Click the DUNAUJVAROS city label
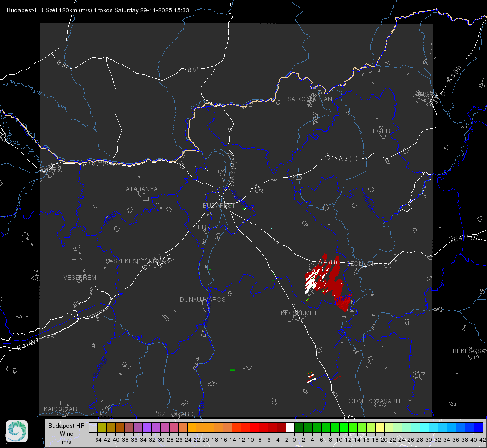487x448 pixels. click(202, 299)
